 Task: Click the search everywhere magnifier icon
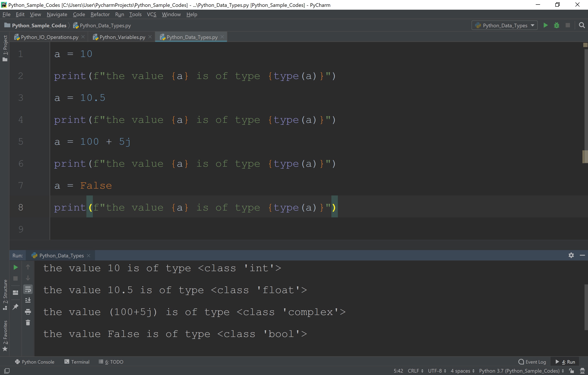[582, 25]
